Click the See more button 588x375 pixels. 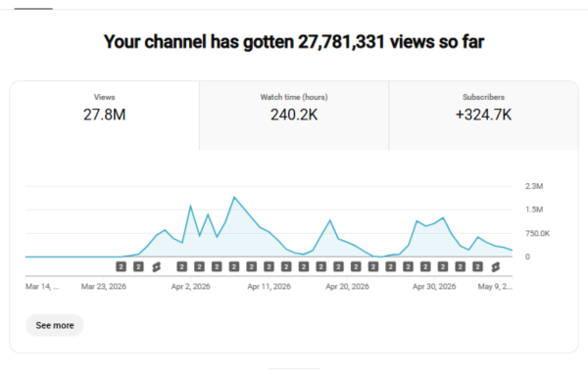point(55,325)
